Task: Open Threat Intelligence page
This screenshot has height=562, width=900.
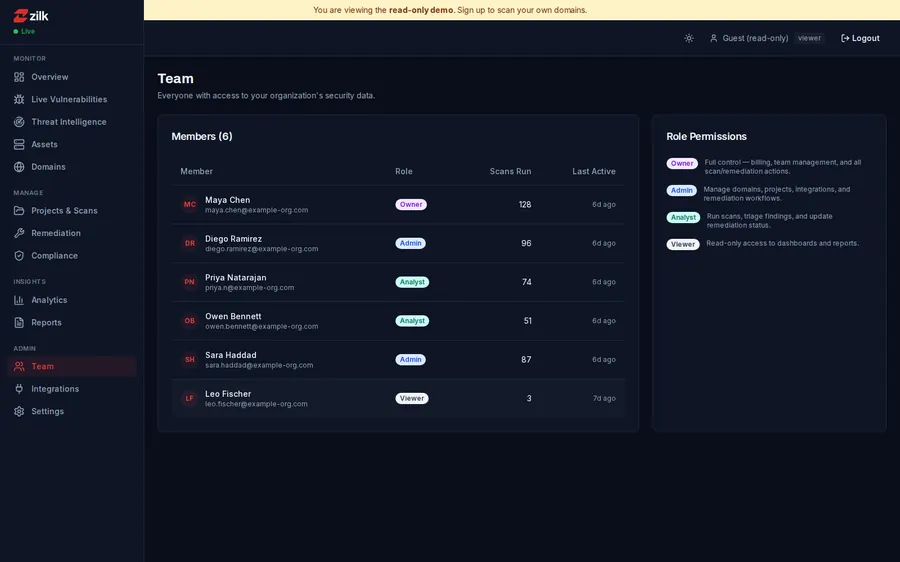Action: click(x=72, y=122)
